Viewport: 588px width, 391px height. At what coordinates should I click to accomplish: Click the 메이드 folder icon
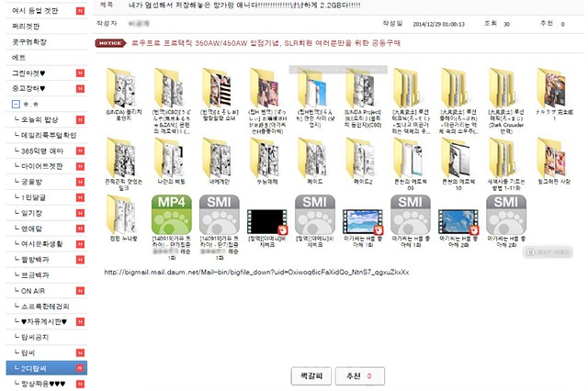pyautogui.click(x=313, y=158)
